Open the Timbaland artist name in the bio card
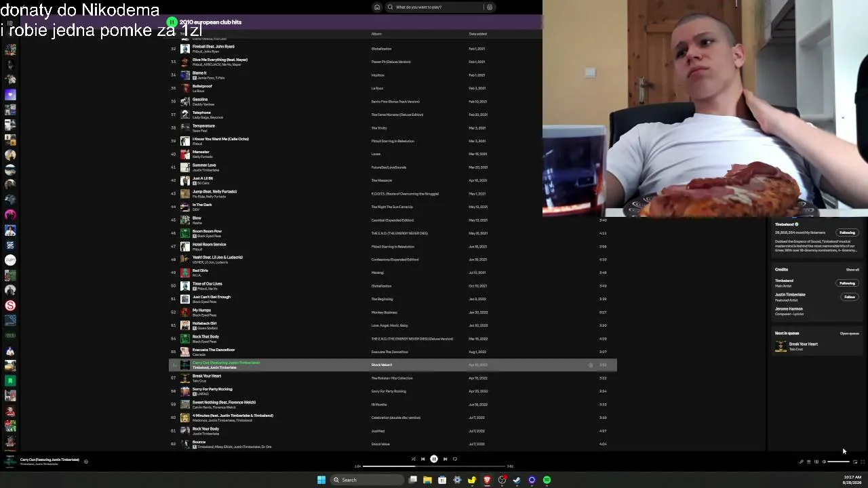 [x=785, y=224]
